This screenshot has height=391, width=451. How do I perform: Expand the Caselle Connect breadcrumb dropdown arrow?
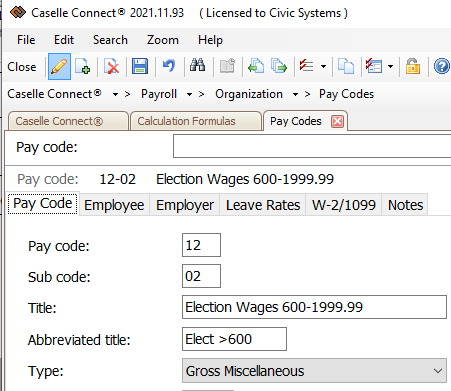click(x=115, y=94)
